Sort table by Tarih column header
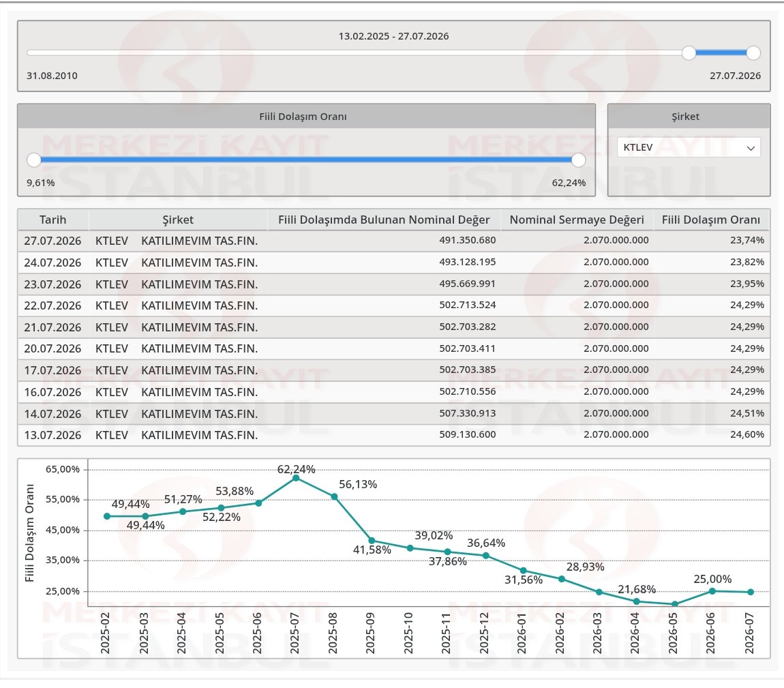The image size is (784, 688). 53,220
